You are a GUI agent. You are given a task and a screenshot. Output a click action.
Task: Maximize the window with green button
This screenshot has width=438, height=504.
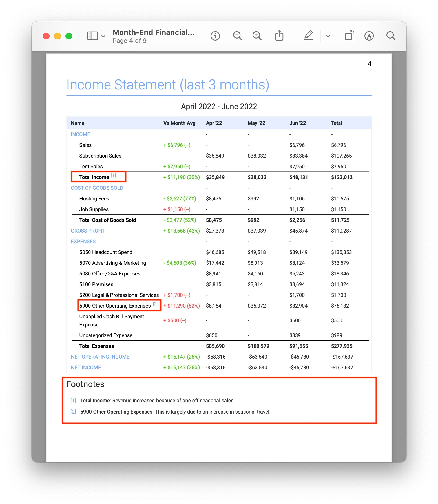(69, 36)
